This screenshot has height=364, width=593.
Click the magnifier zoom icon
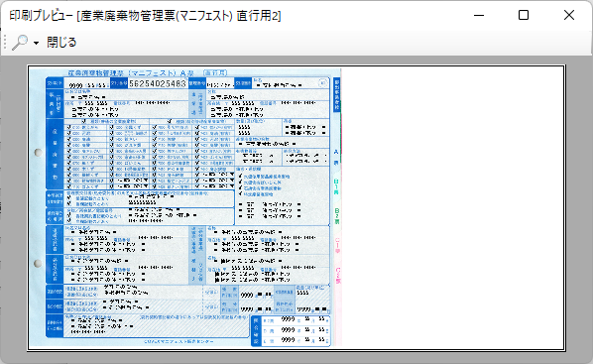pos(20,43)
